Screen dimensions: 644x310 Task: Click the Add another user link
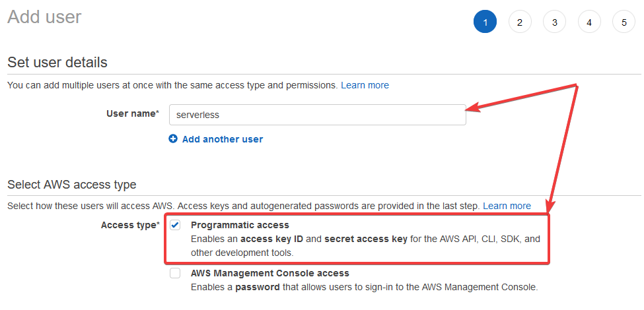223,139
